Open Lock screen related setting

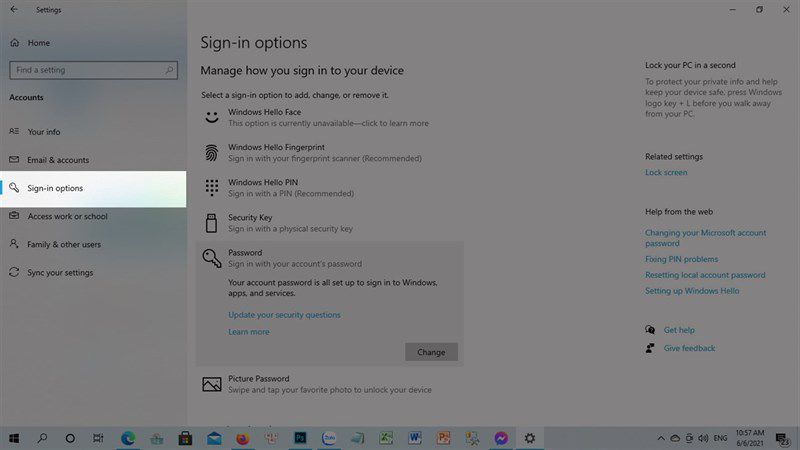[x=666, y=172]
